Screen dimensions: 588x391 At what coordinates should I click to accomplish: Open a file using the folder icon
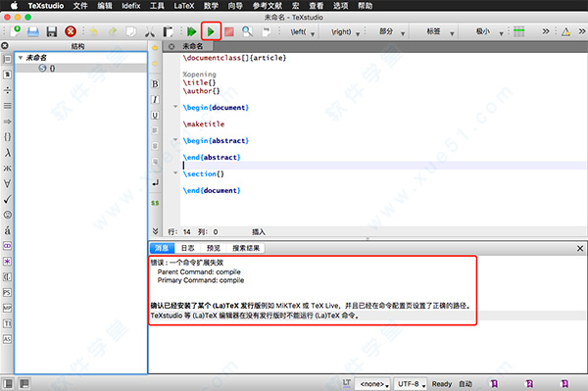click(33, 31)
